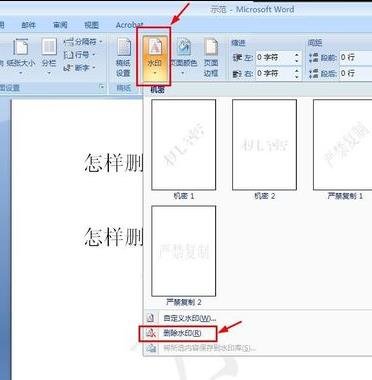Click the 页面颜色 page color icon
The height and width of the screenshot is (380, 372).
pyautogui.click(x=184, y=48)
